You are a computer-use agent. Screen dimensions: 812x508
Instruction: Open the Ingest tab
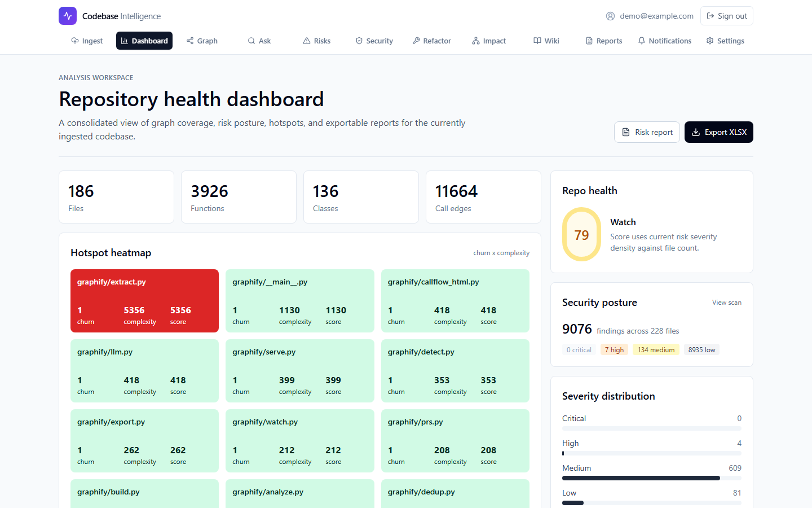point(87,41)
